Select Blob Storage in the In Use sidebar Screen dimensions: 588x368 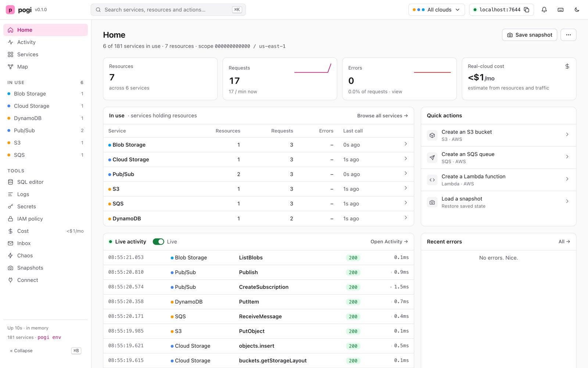[46, 94]
